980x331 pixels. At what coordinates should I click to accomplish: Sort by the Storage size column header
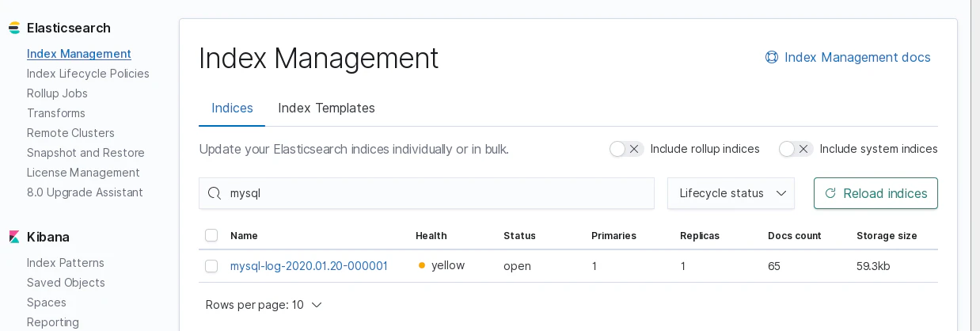click(887, 235)
